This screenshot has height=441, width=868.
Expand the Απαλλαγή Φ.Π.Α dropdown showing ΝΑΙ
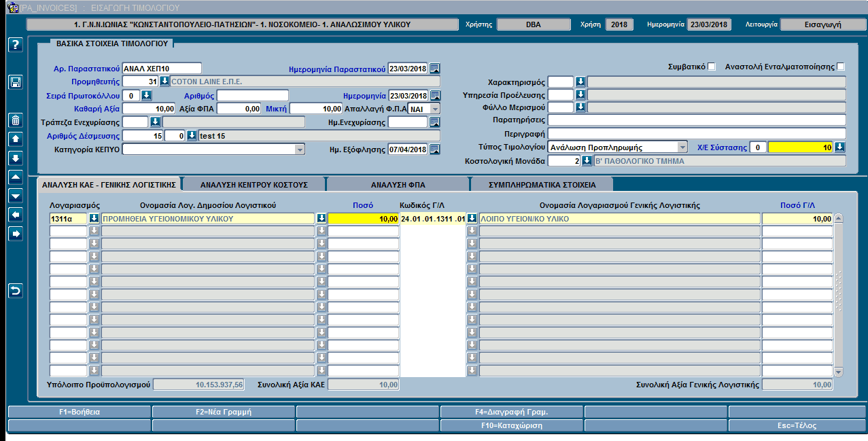435,109
